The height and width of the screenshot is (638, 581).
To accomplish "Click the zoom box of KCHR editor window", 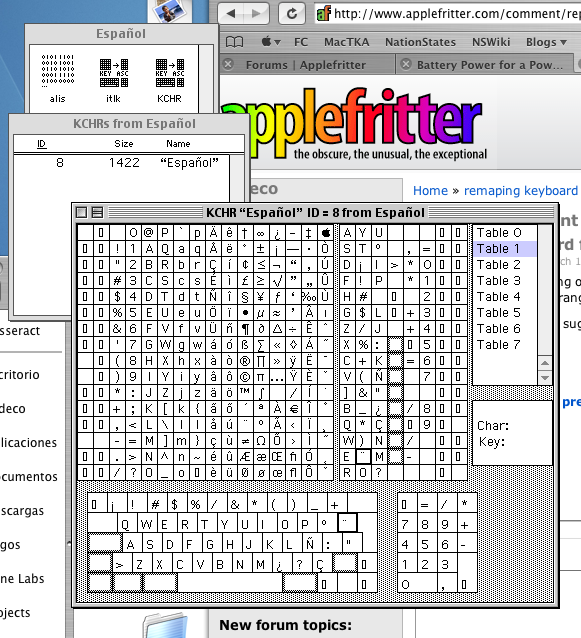I will (x=98, y=212).
